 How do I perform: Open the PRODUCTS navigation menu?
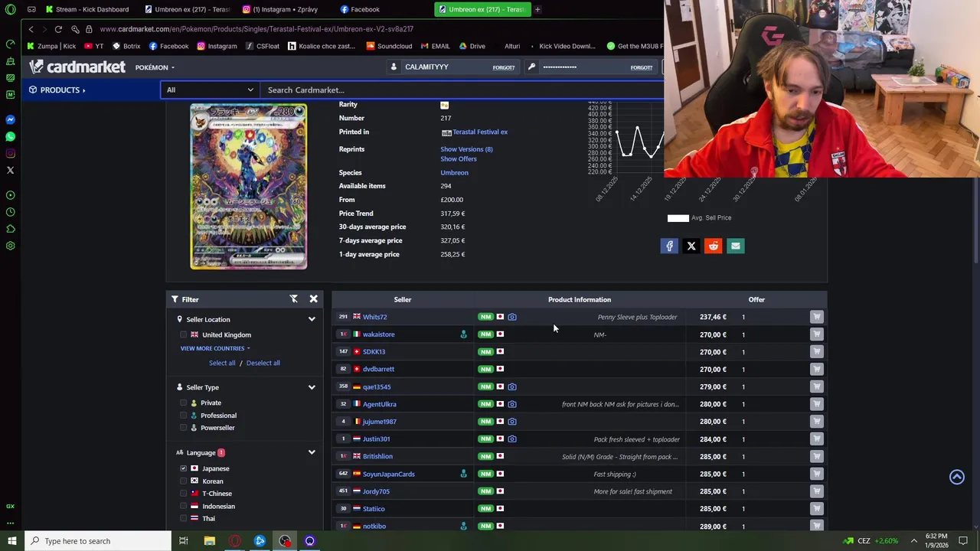57,90
